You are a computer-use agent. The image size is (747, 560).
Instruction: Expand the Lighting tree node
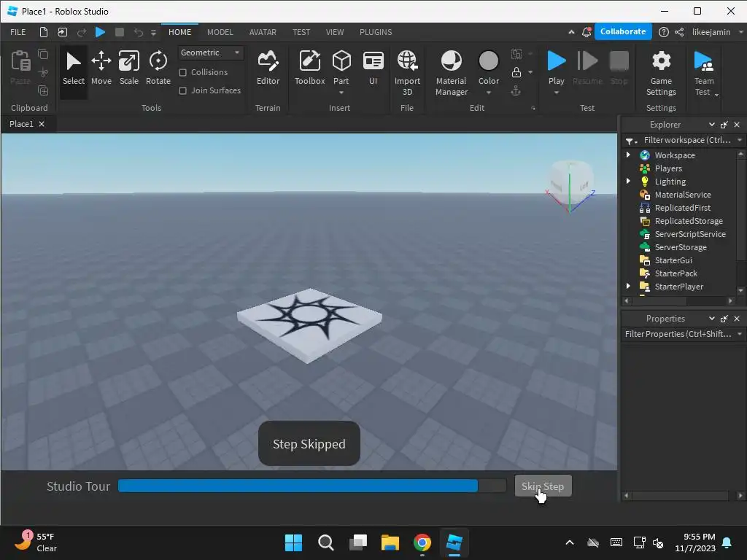(x=628, y=181)
